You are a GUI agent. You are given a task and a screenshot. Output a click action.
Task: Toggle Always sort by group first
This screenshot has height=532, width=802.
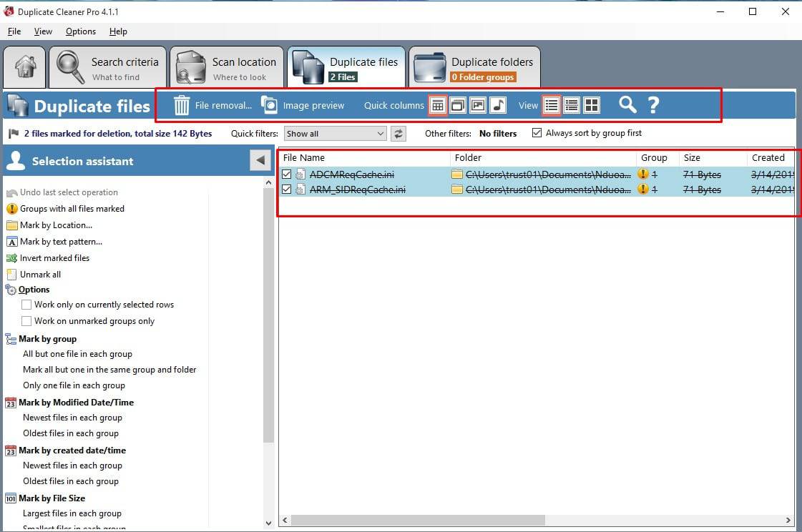click(537, 133)
